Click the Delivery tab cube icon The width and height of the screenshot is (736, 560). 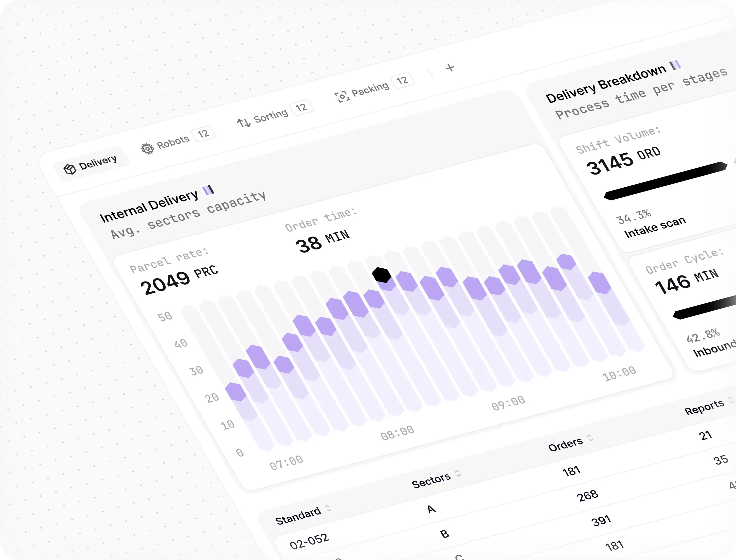point(70,169)
